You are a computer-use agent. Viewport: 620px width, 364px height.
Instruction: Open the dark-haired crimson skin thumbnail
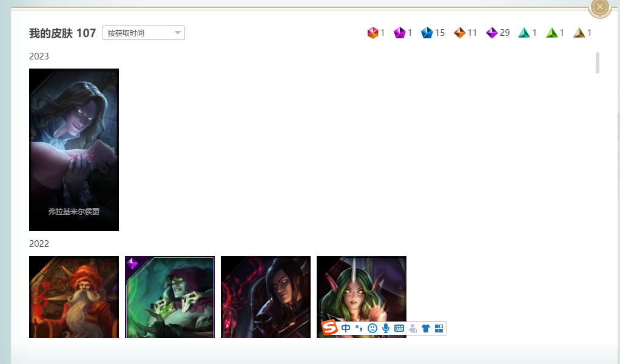point(266,297)
